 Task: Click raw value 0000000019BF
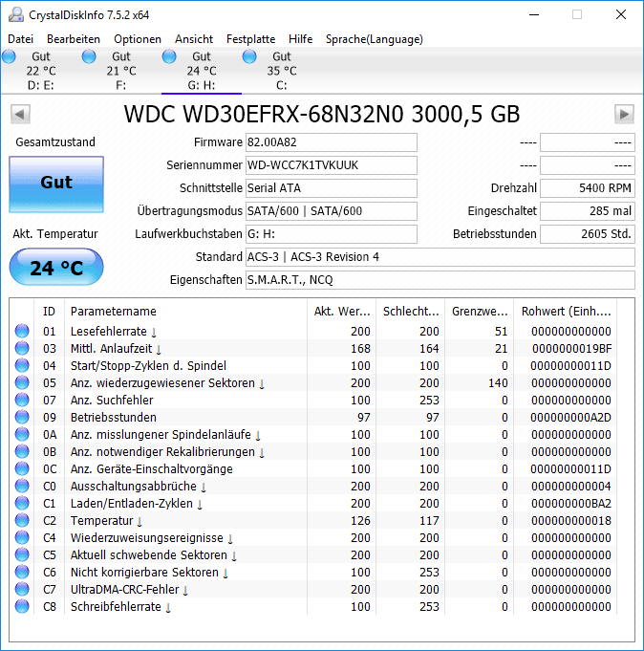571,348
